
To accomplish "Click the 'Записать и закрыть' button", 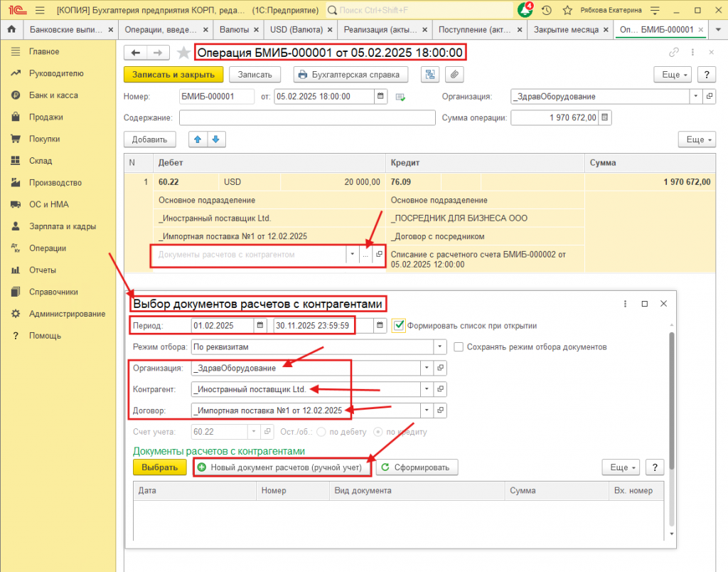I will 173,75.
